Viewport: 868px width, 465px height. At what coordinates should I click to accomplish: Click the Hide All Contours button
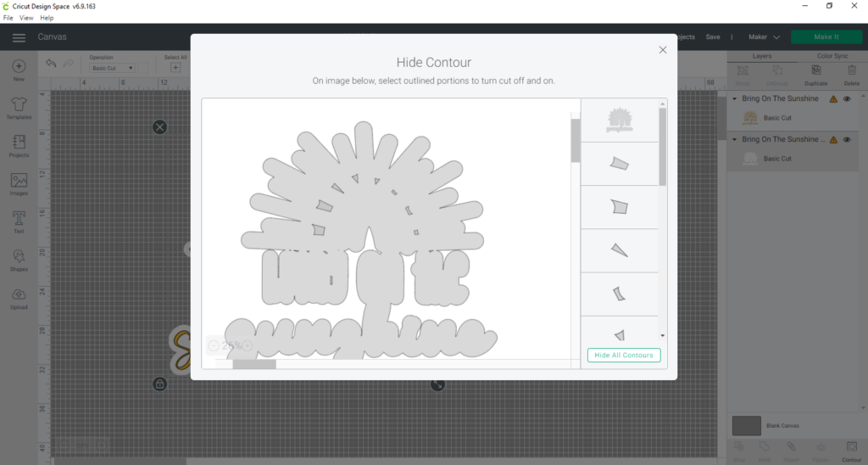pyautogui.click(x=624, y=356)
